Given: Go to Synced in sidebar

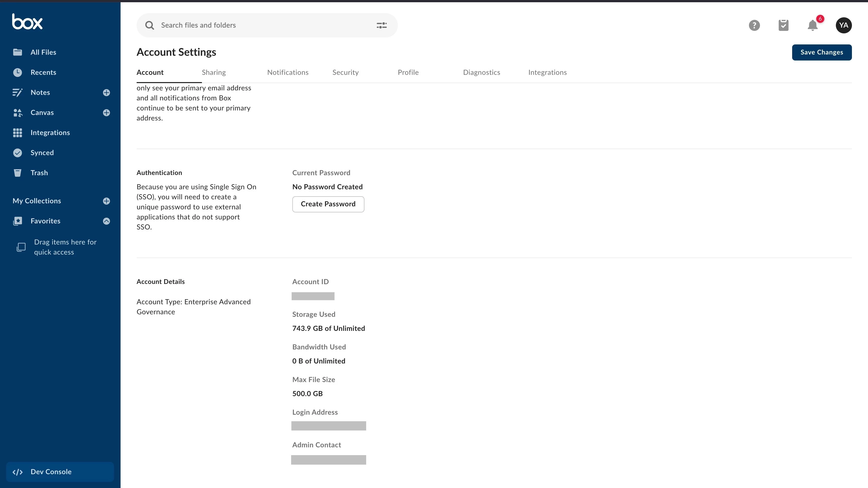Looking at the screenshot, I should (x=42, y=153).
